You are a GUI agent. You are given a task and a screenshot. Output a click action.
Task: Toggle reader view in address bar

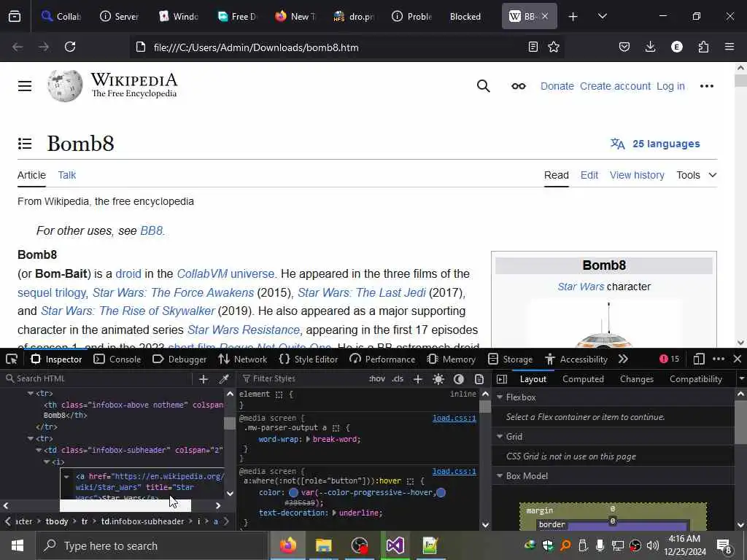(x=533, y=47)
